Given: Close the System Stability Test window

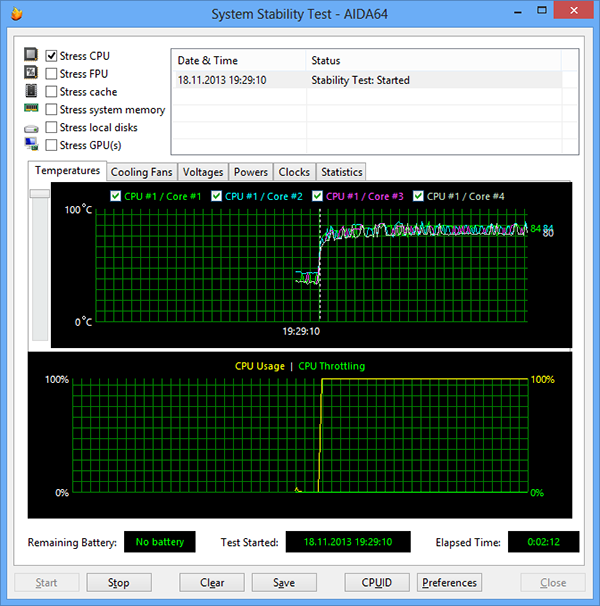Looking at the screenshot, I should pyautogui.click(x=574, y=10).
